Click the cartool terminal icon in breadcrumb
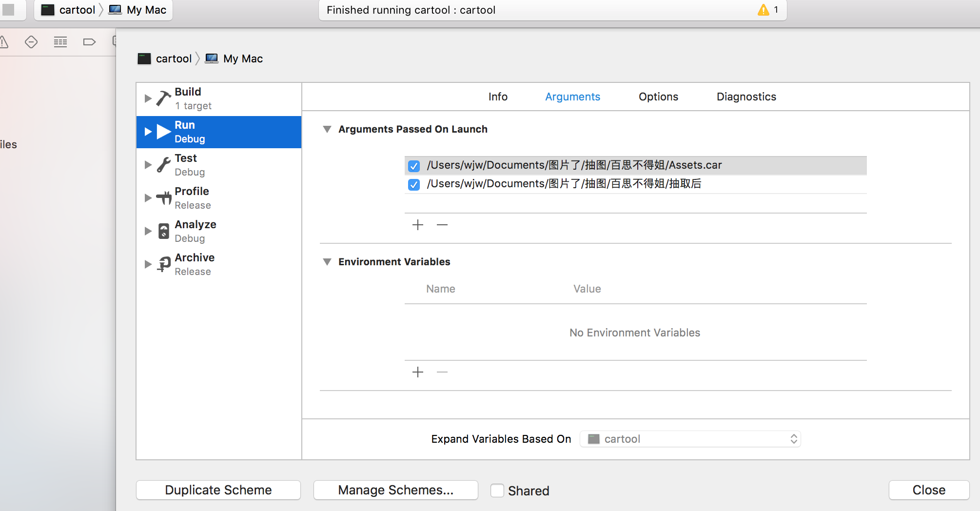The width and height of the screenshot is (980, 511). 144,59
